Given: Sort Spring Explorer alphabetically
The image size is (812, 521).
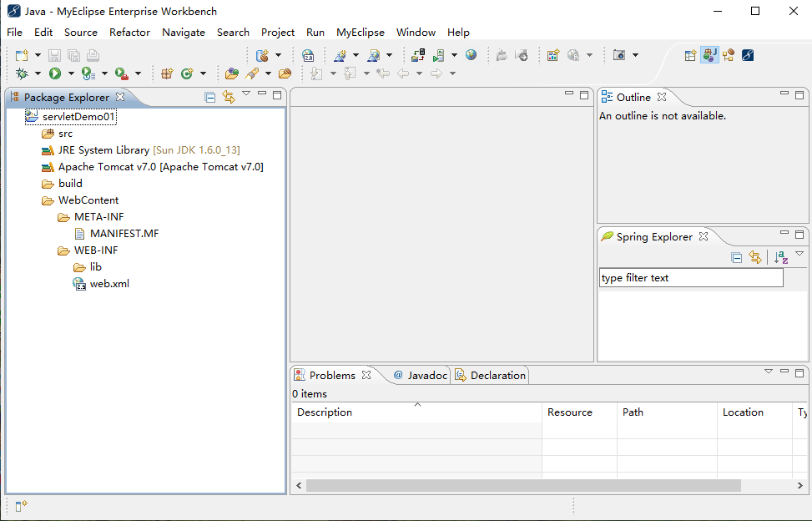Looking at the screenshot, I should pos(780,258).
